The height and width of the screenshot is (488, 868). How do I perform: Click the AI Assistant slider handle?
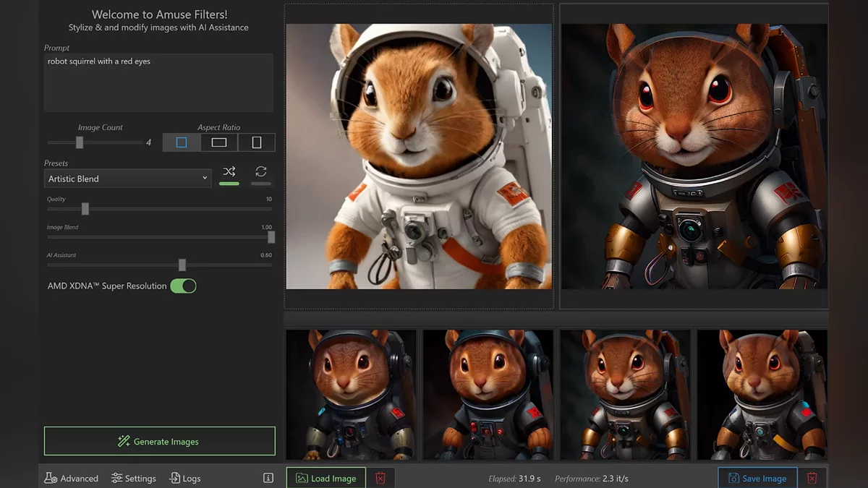[x=182, y=265]
